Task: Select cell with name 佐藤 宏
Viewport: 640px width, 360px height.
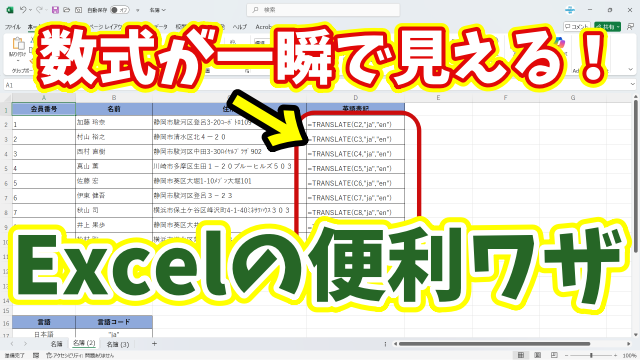Action: pyautogui.click(x=114, y=181)
